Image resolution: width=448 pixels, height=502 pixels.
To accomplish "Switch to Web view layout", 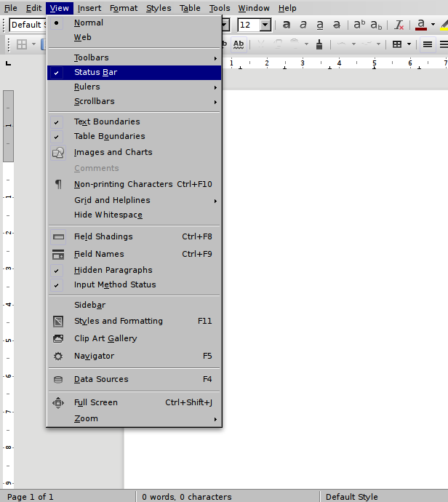I will click(134, 37).
